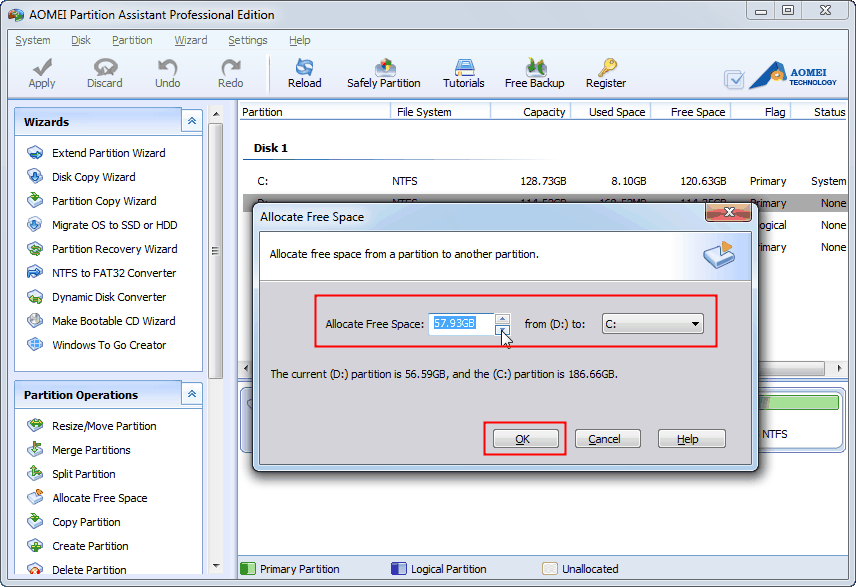Image resolution: width=856 pixels, height=587 pixels.
Task: Sort by the Partition column header
Action: coord(315,112)
